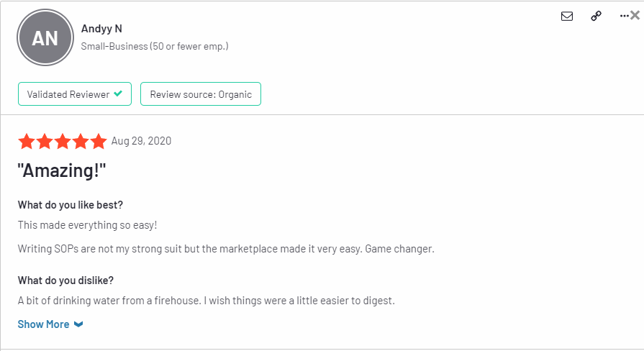Click the "Amazing!" review title
644x351 pixels.
pos(62,170)
